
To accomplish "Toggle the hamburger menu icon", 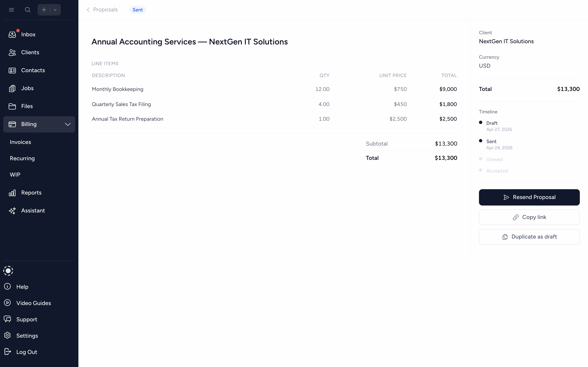I will 11,10.
